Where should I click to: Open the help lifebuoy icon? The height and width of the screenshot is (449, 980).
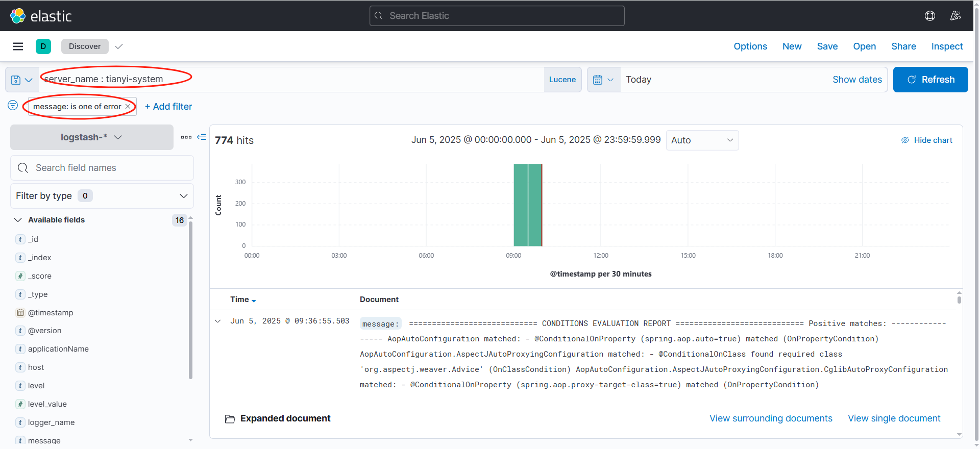click(930, 16)
